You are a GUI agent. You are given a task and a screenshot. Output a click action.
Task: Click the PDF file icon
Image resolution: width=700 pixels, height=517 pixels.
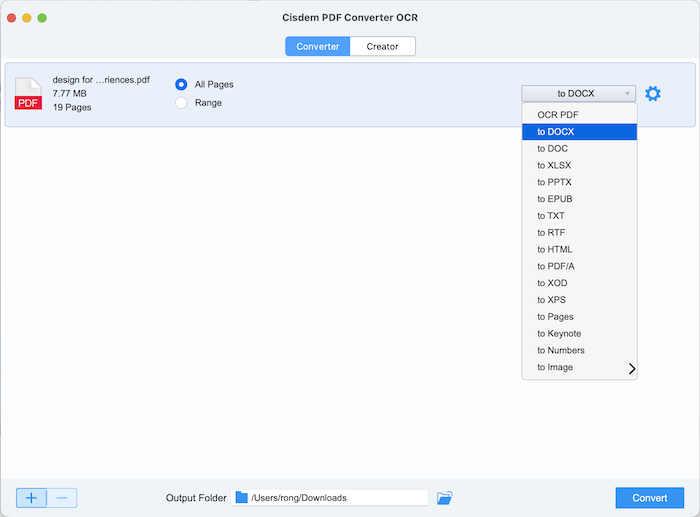28,94
